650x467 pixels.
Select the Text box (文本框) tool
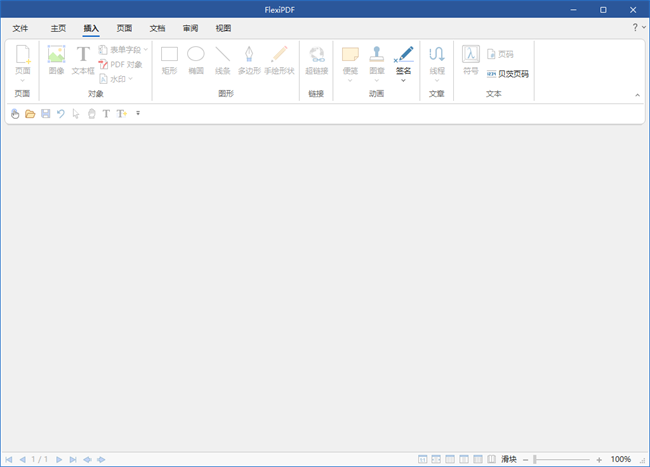coord(83,60)
